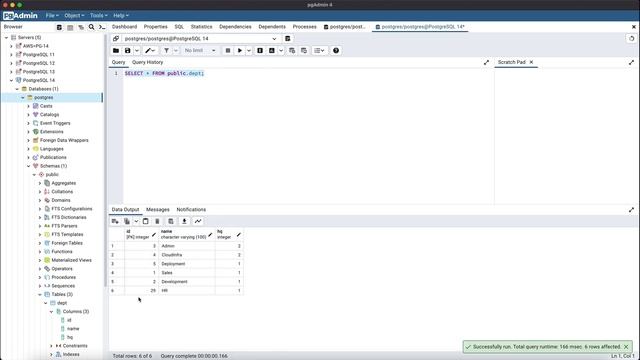Click the Help question mark icon
This screenshot has width=640, height=360.
tap(336, 51)
